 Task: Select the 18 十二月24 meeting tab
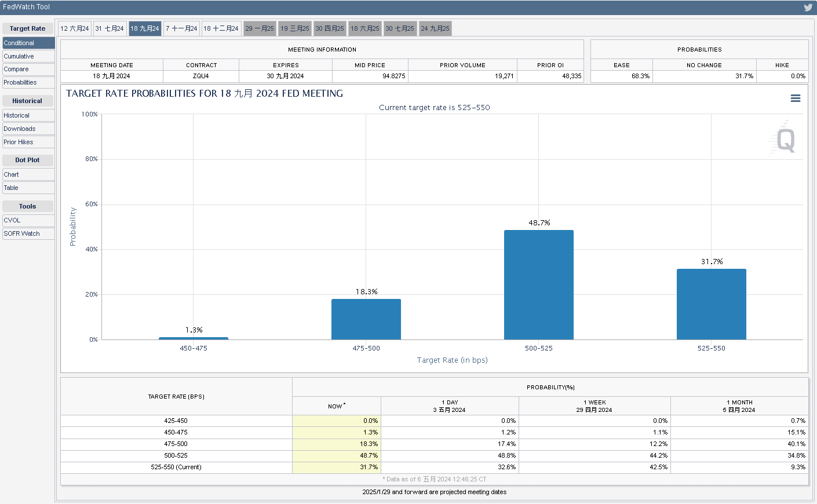221,28
